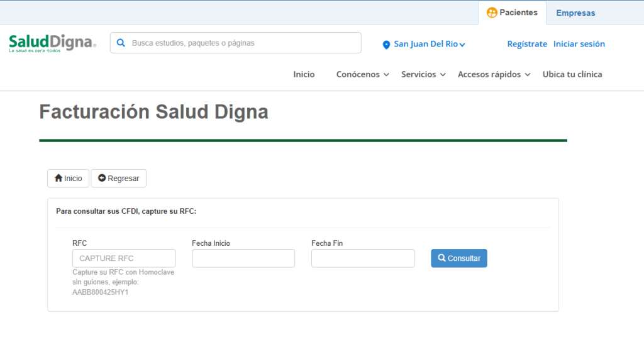
Task: Click the house icon in Inicio button
Action: (x=58, y=178)
